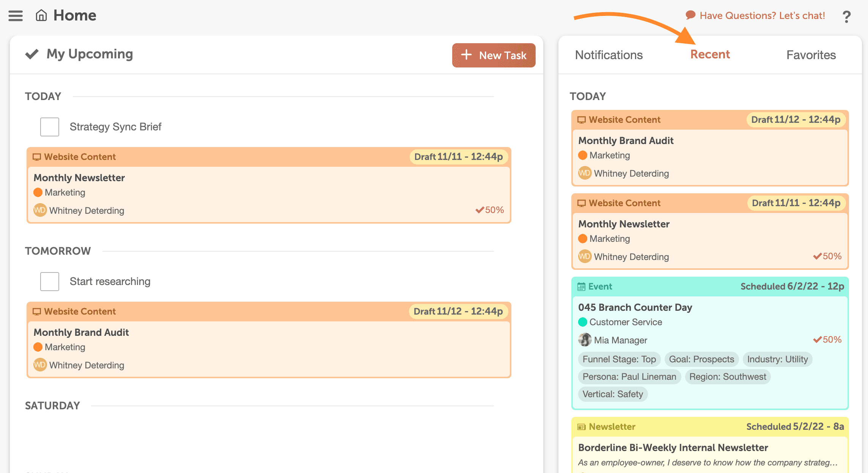Click Whitney Deterding avatar on upcoming Monthly Newsletter
The width and height of the screenshot is (868, 473).
click(x=40, y=210)
